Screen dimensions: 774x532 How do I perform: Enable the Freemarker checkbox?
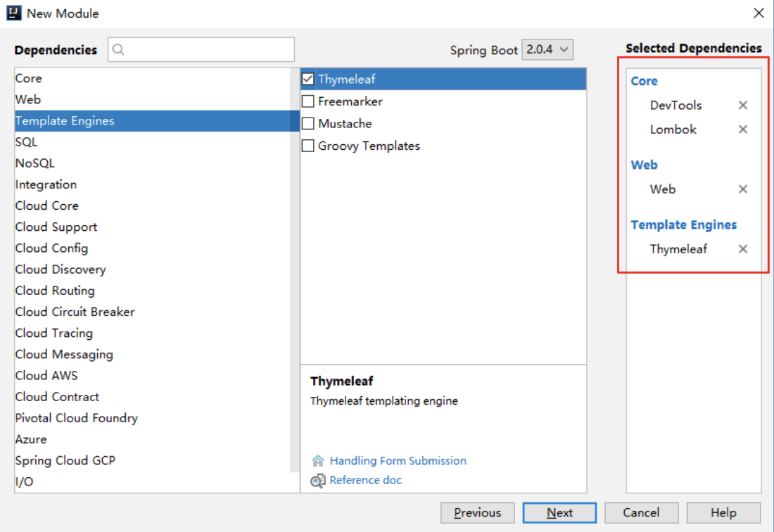click(x=308, y=101)
